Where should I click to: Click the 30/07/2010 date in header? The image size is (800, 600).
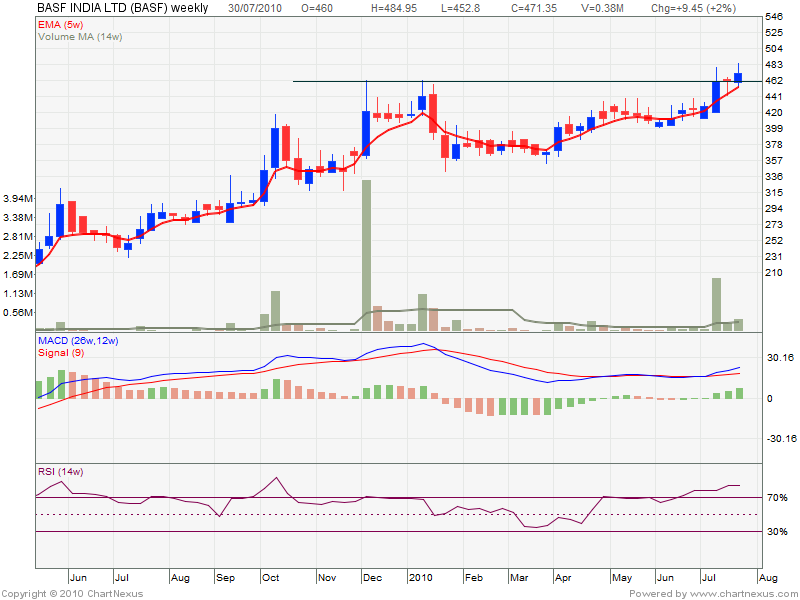[255, 8]
